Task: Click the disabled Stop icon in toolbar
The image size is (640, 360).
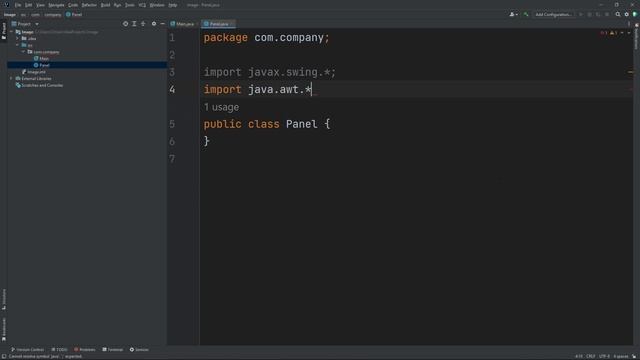Action: pos(607,14)
